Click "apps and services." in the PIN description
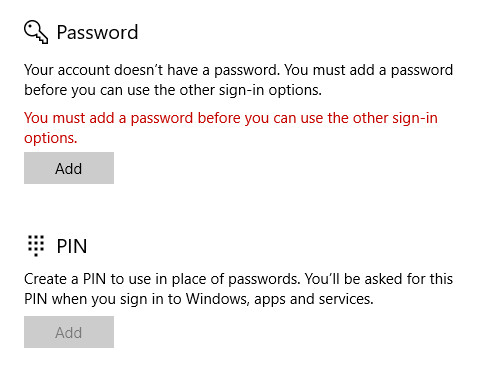The image size is (487, 368). click(x=314, y=299)
